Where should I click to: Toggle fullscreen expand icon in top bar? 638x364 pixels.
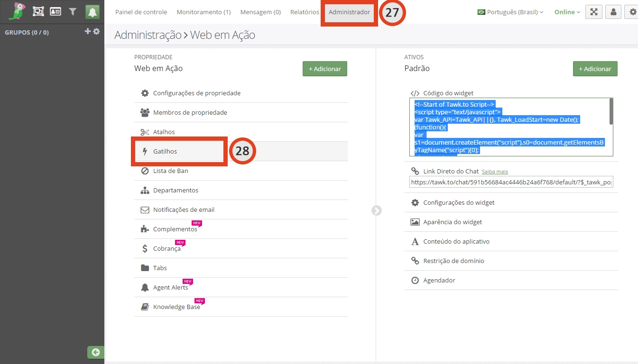[594, 12]
